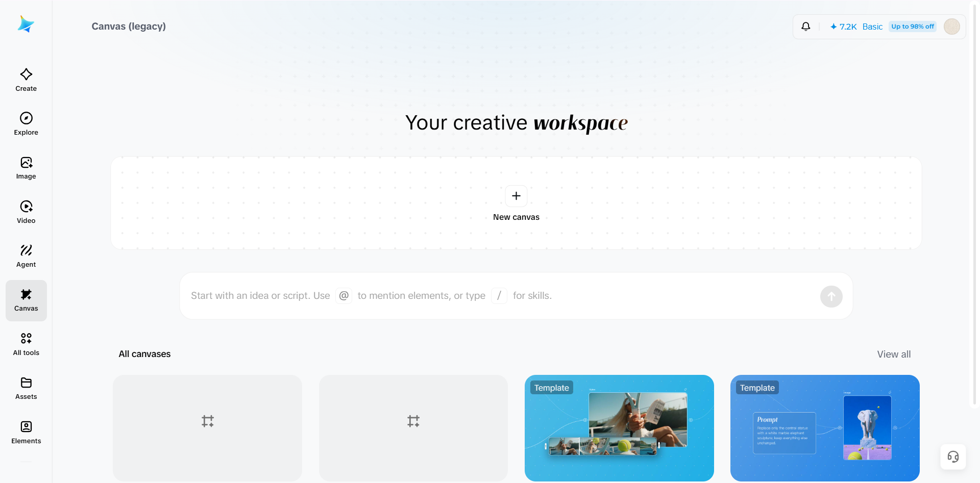Open All tools
The width and height of the screenshot is (980, 483).
tap(26, 344)
